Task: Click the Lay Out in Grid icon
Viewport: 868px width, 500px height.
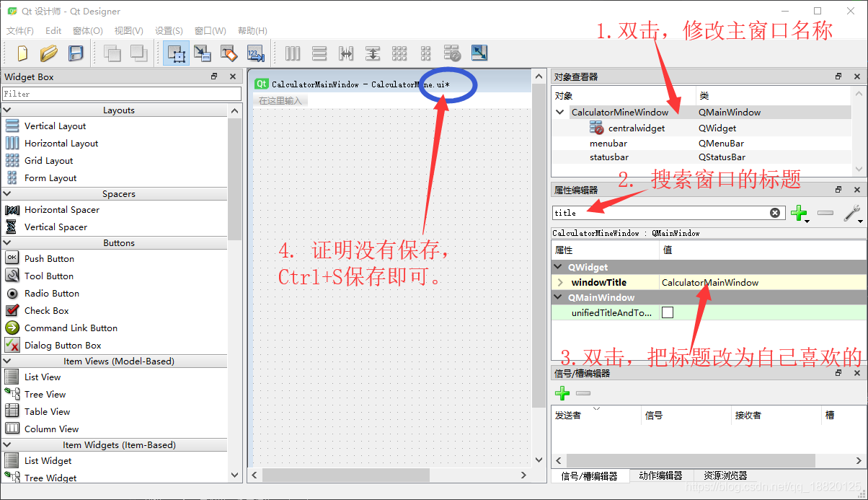Action: (x=399, y=53)
